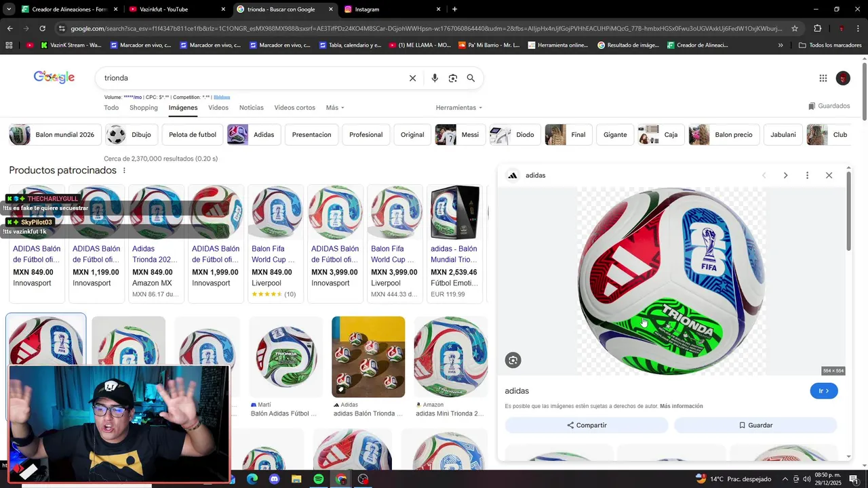
Task: Bookmark this page with the star icon
Action: [x=795, y=28]
